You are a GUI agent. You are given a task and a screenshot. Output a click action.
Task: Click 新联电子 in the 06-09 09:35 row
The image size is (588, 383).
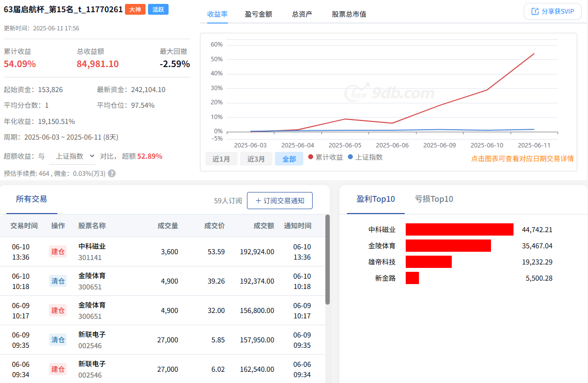(92, 335)
